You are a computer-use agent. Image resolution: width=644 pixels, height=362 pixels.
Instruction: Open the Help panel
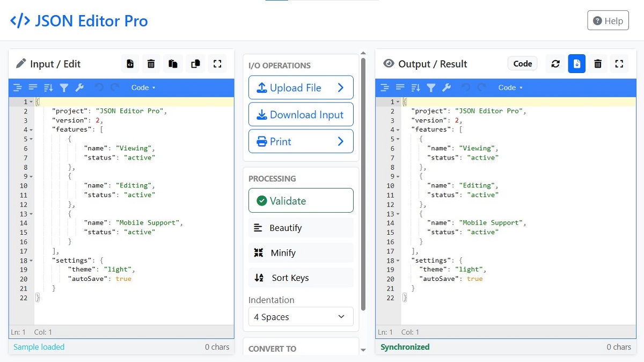click(608, 20)
